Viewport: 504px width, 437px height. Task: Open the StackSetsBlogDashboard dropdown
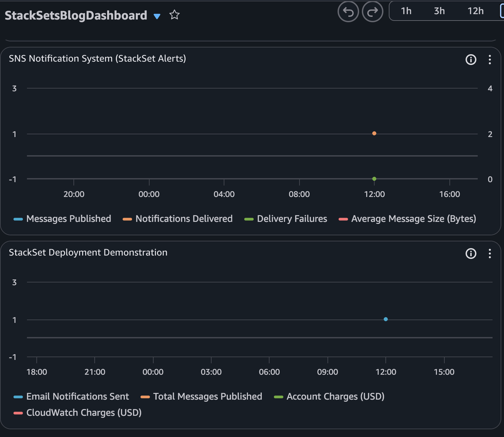point(157,16)
